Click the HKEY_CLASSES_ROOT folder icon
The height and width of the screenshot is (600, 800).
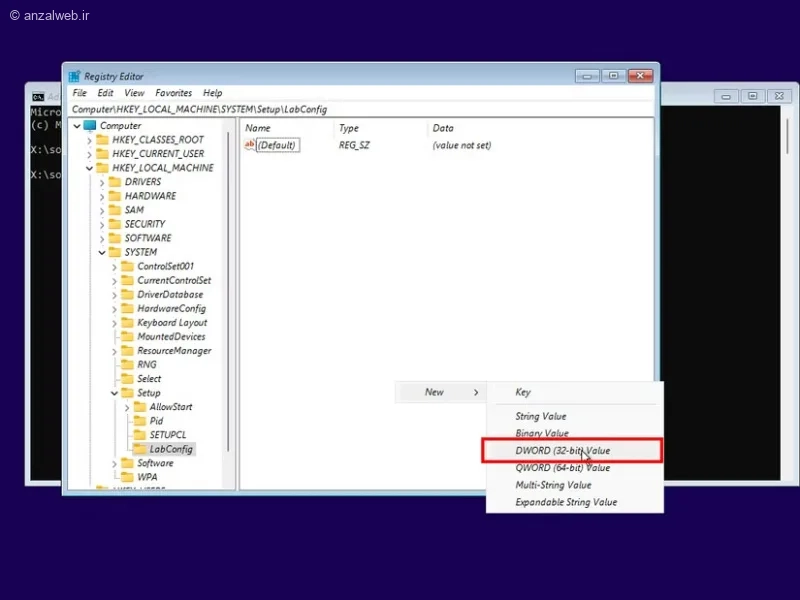click(102, 140)
